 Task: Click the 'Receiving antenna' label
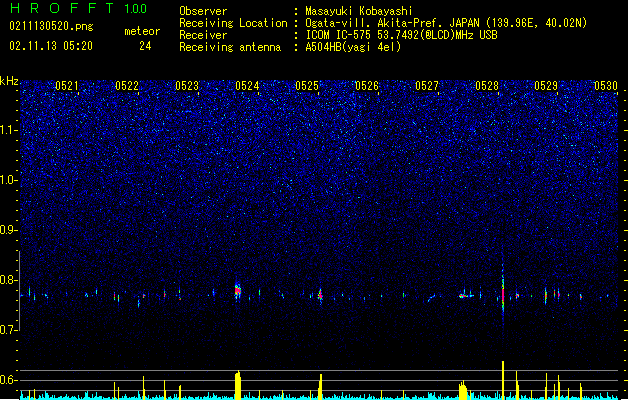click(230, 47)
